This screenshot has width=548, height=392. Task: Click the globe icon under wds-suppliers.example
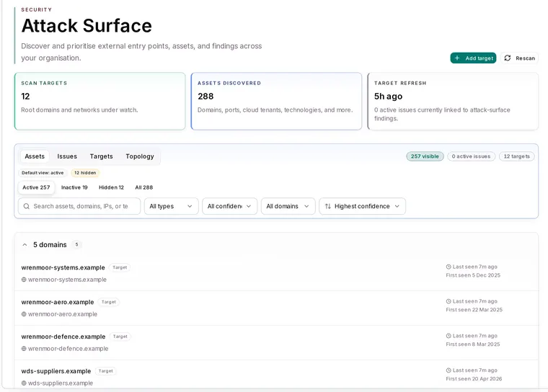tap(24, 383)
